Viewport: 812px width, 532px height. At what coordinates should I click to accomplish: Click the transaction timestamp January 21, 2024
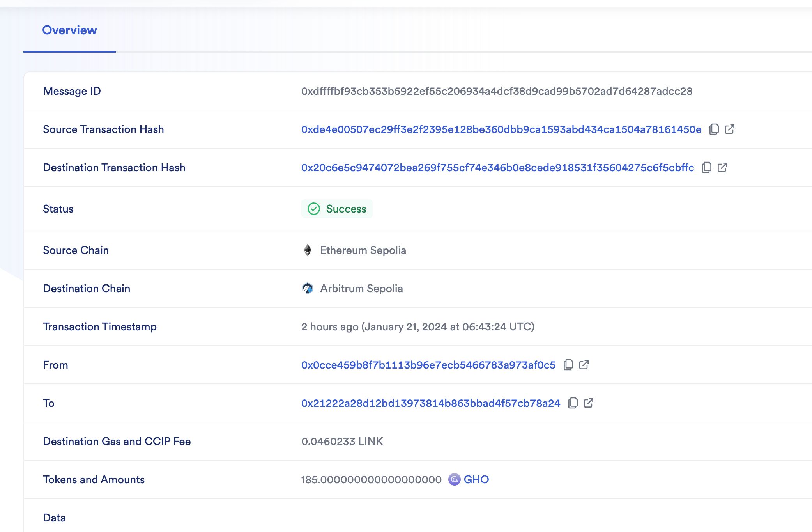tap(418, 326)
